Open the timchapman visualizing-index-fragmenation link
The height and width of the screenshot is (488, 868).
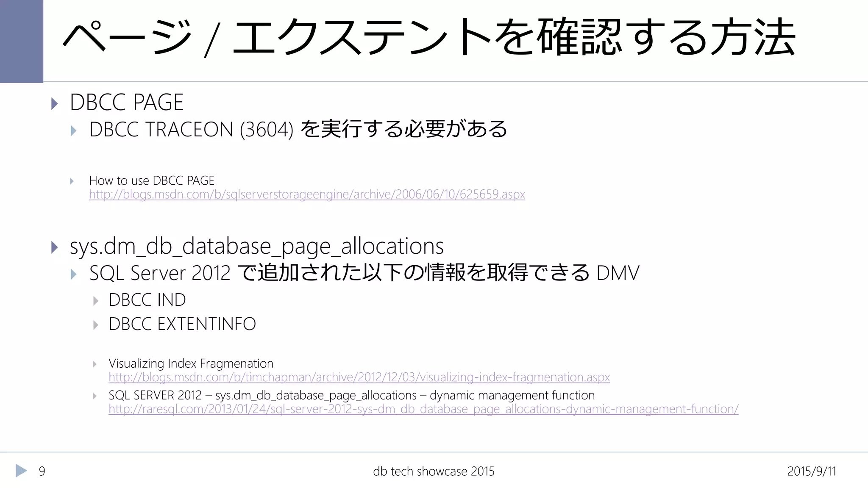pos(359,377)
